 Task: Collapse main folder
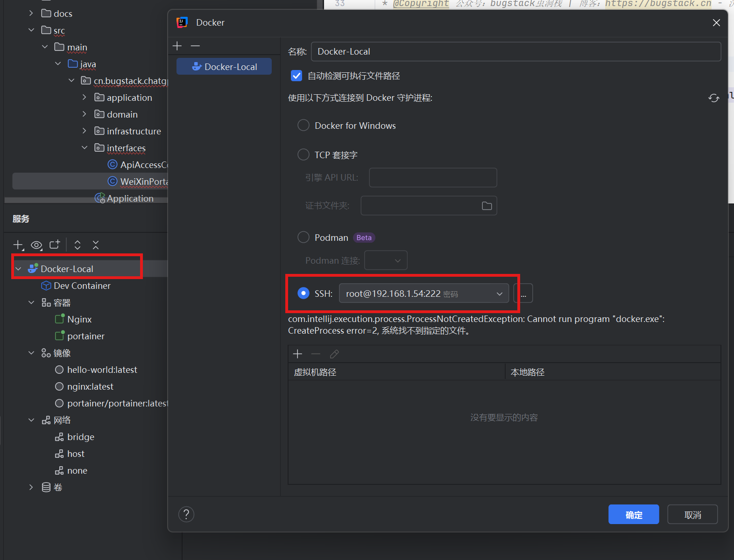[45, 47]
